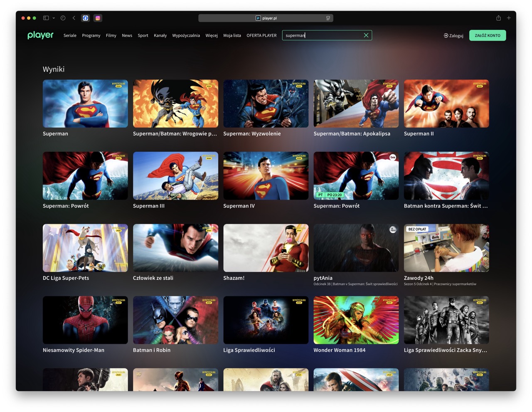The width and height of the screenshot is (532, 412).
Task: Click the Wyniki heading
Action: click(54, 69)
